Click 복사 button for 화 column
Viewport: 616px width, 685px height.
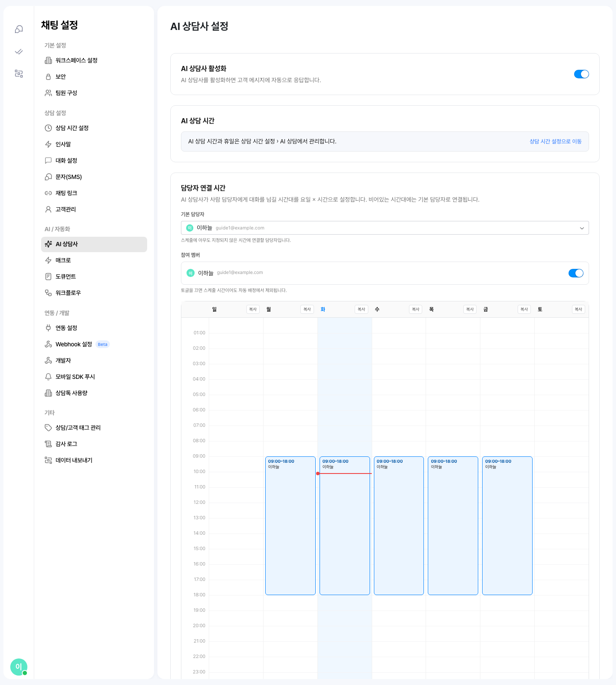point(361,309)
